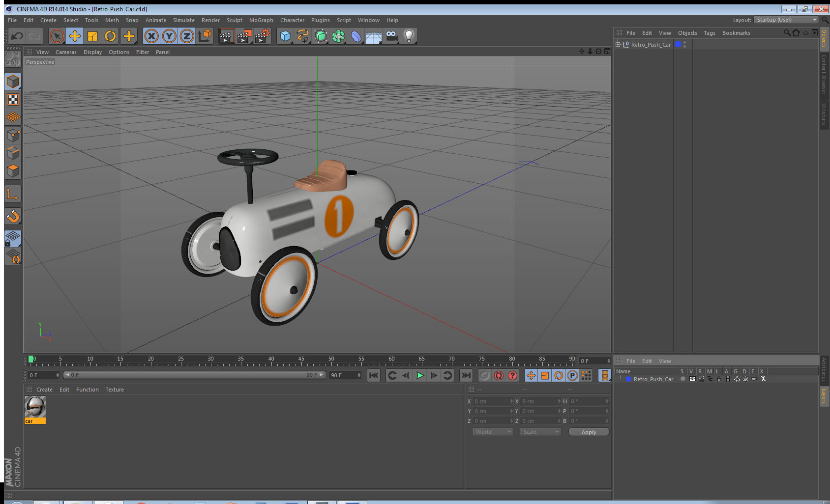Go to end of animation
This screenshot has width=830, height=504.
click(466, 375)
